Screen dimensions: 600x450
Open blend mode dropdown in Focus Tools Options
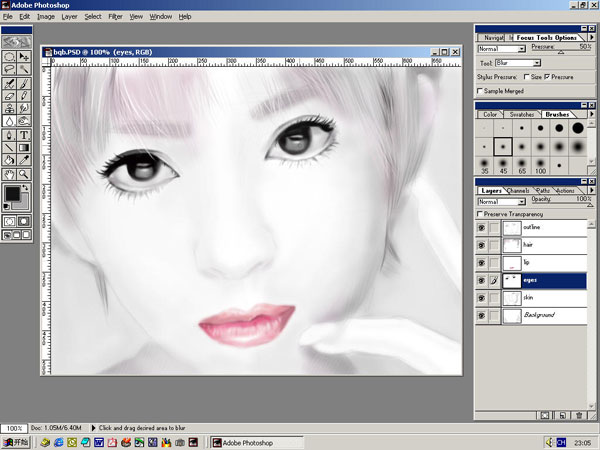pos(502,49)
